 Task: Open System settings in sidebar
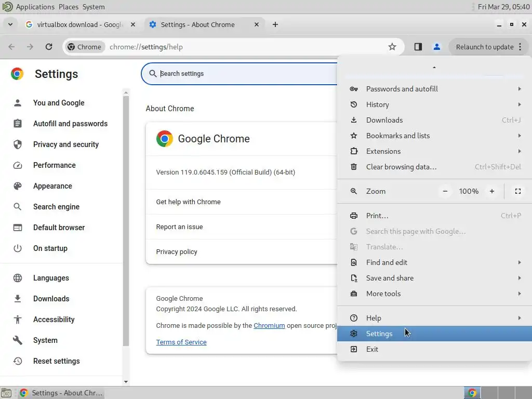(x=45, y=340)
